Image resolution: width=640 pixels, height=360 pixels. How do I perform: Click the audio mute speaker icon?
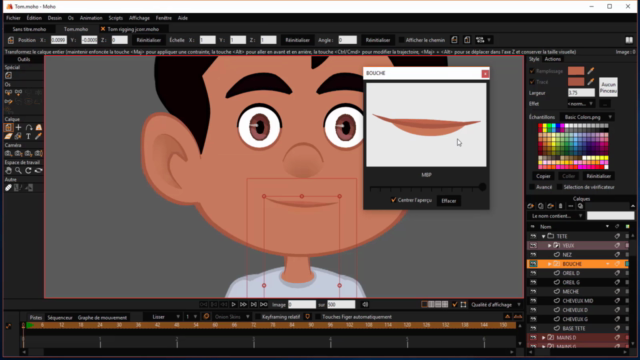tap(365, 304)
